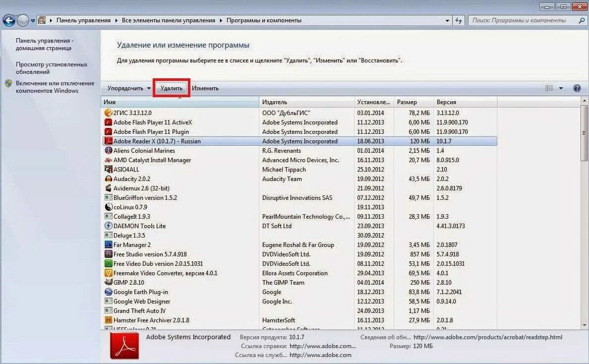
Task: Click Удалить to uninstall the program
Action: 171,88
